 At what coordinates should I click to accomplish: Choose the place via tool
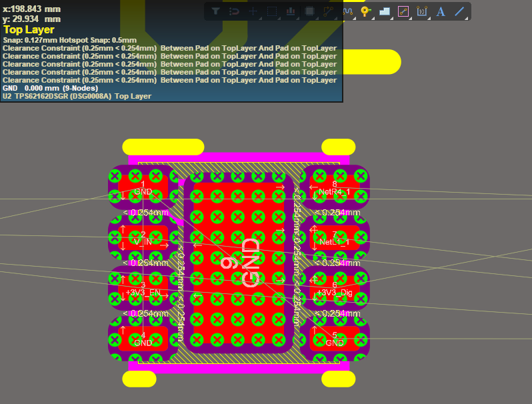point(365,11)
